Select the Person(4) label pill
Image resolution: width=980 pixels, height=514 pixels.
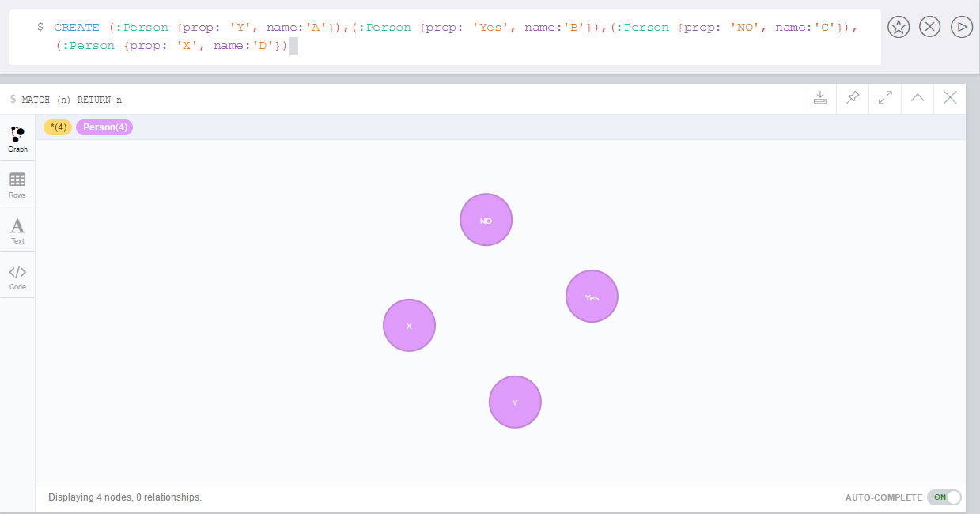104,127
